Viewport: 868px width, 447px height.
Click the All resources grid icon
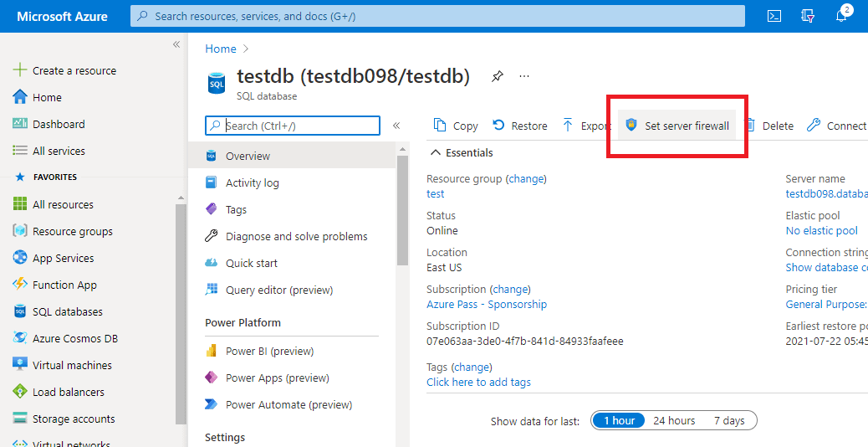pyautogui.click(x=20, y=204)
